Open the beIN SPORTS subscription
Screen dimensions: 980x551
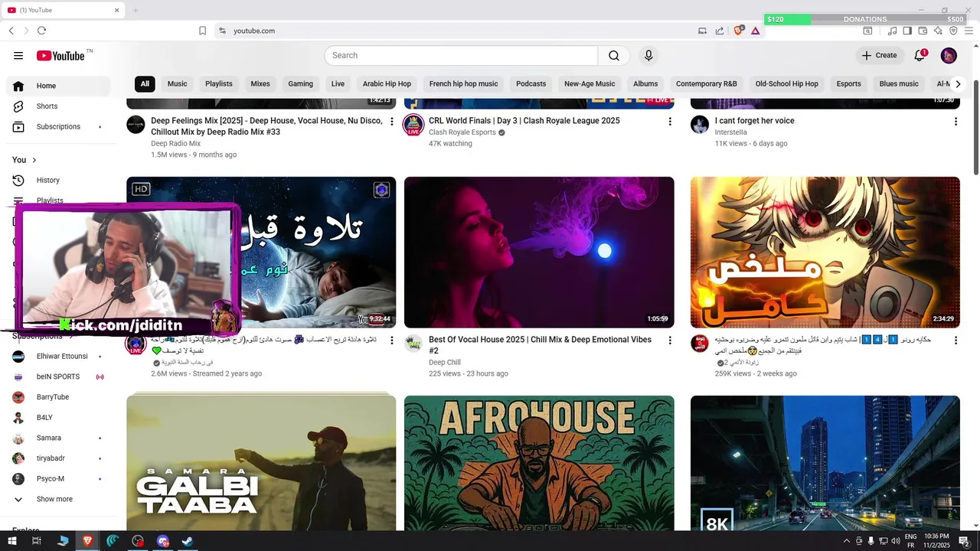[x=58, y=377]
